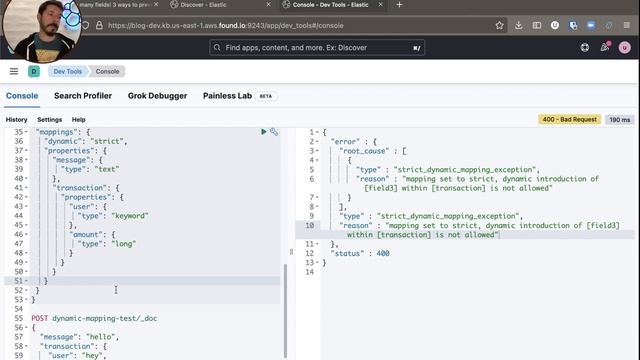Click the "status" : 400 response line

click(360, 253)
